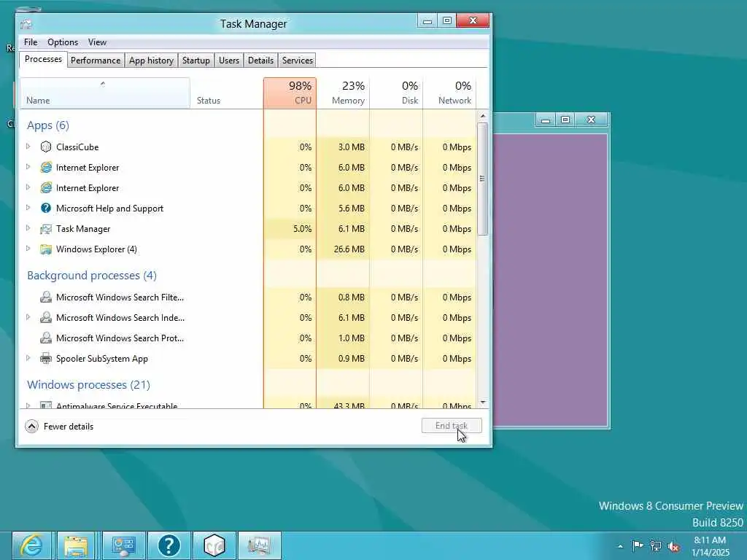Open File Explorer from the taskbar
Screen dimensions: 747x560
point(77,545)
